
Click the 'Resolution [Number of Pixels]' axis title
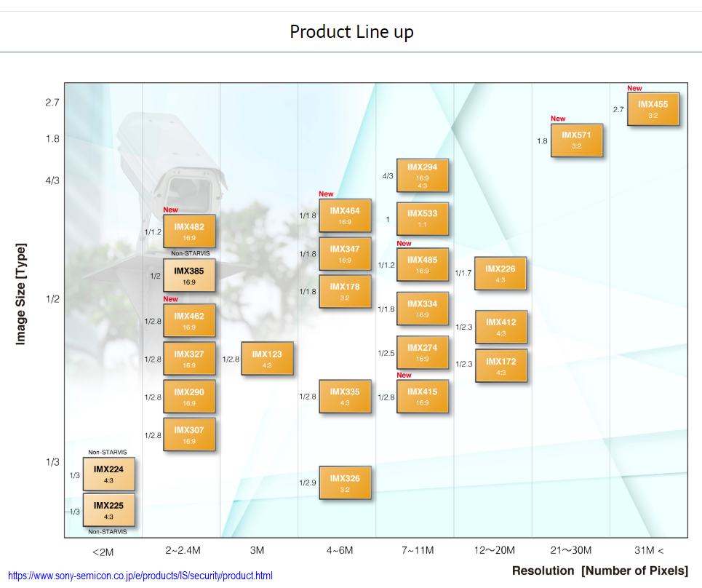(x=600, y=571)
